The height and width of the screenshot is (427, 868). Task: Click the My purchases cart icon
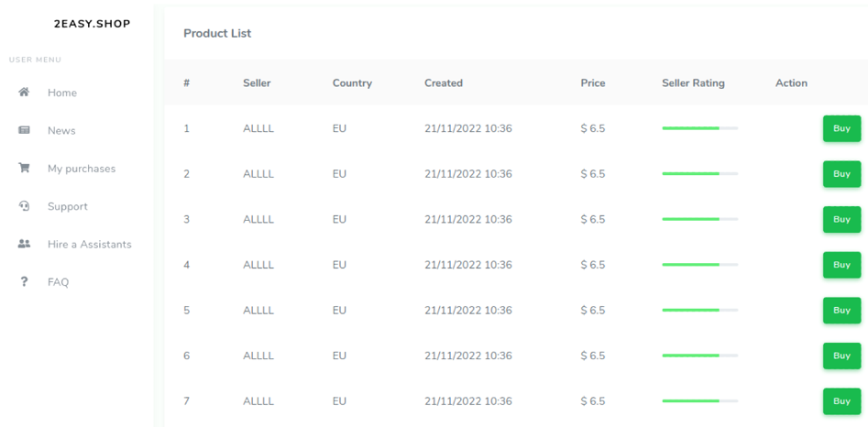pyautogui.click(x=25, y=169)
